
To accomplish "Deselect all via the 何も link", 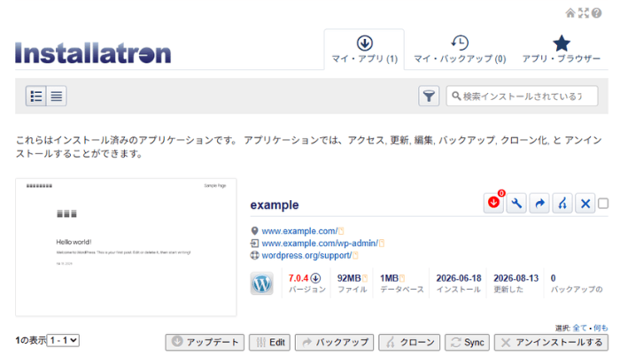I will click(x=601, y=328).
